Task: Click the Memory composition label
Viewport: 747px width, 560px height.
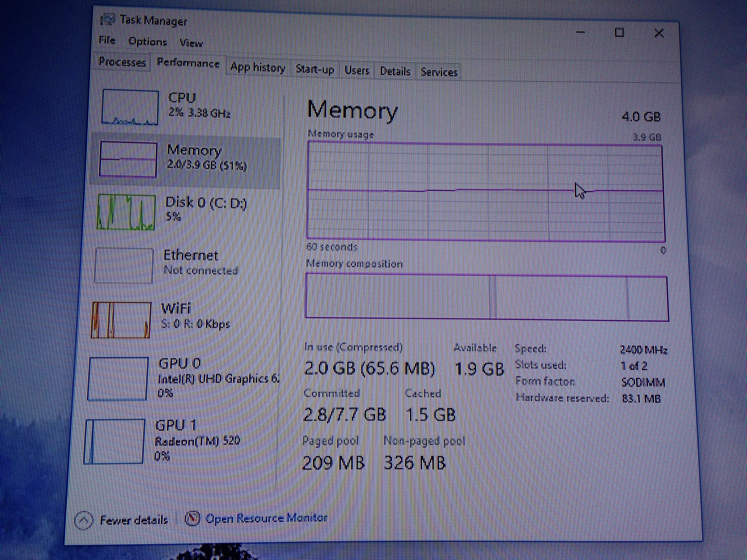Action: (354, 264)
